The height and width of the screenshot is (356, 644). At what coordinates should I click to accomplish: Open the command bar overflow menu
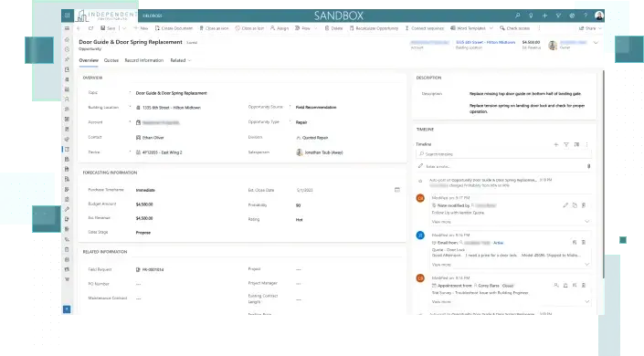point(539,28)
